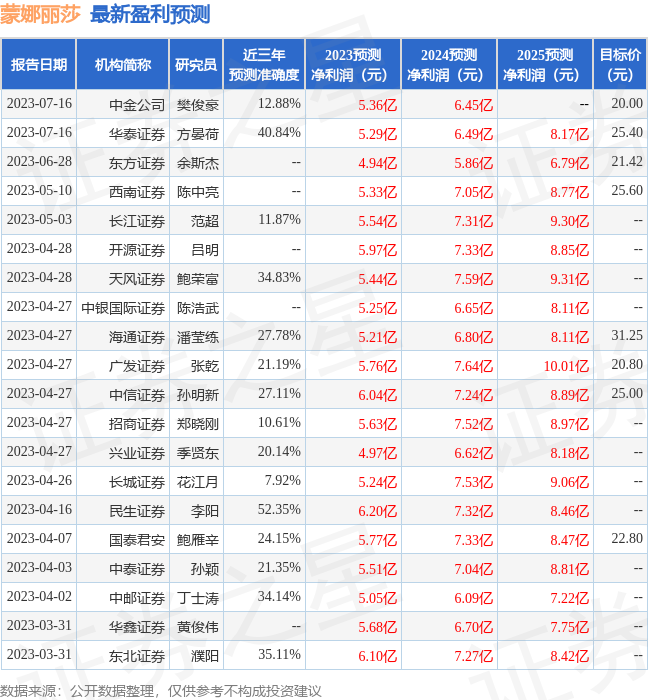Click the 蒙娜丽莎 title text
Viewport: 648px width, 700px height.
point(40,14)
